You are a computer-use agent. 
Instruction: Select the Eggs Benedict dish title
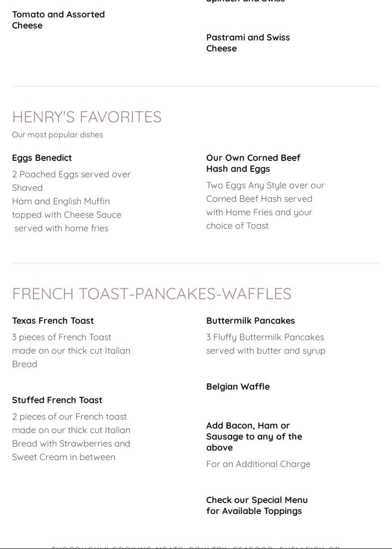pos(42,158)
